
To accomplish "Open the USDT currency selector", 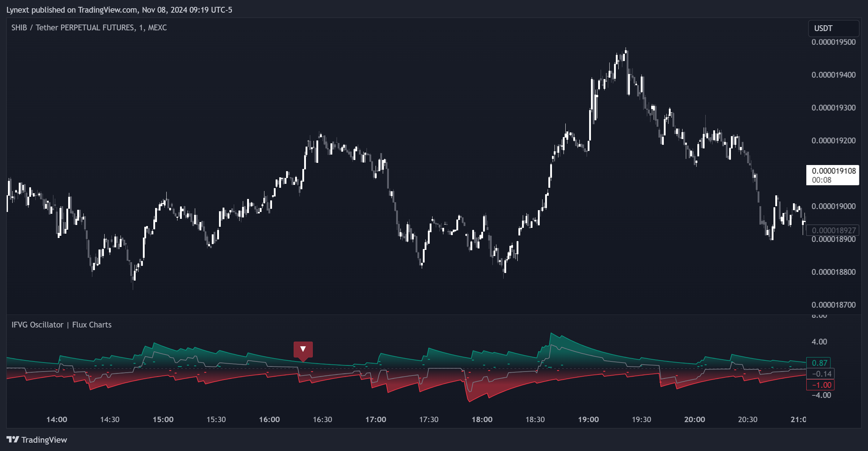I will (x=833, y=29).
